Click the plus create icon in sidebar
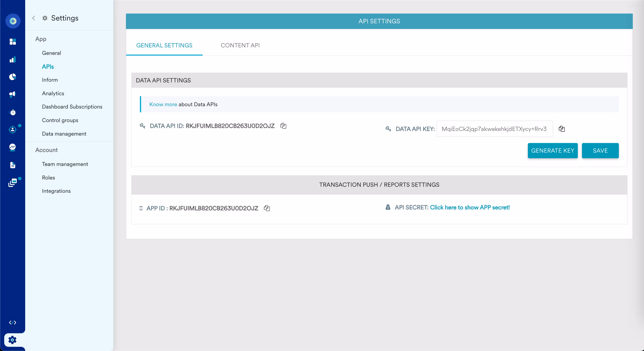The width and height of the screenshot is (644, 351). point(13,21)
